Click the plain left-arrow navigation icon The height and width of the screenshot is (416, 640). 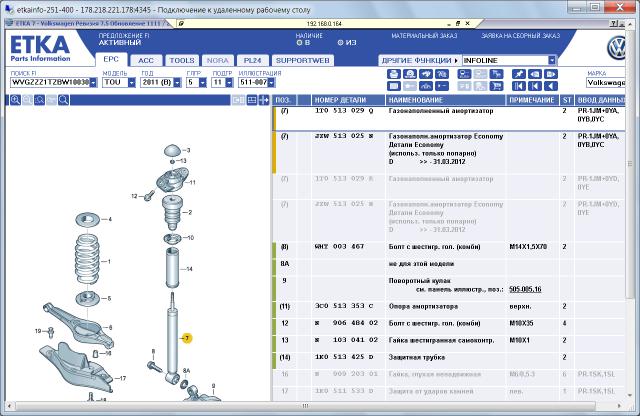point(551,86)
